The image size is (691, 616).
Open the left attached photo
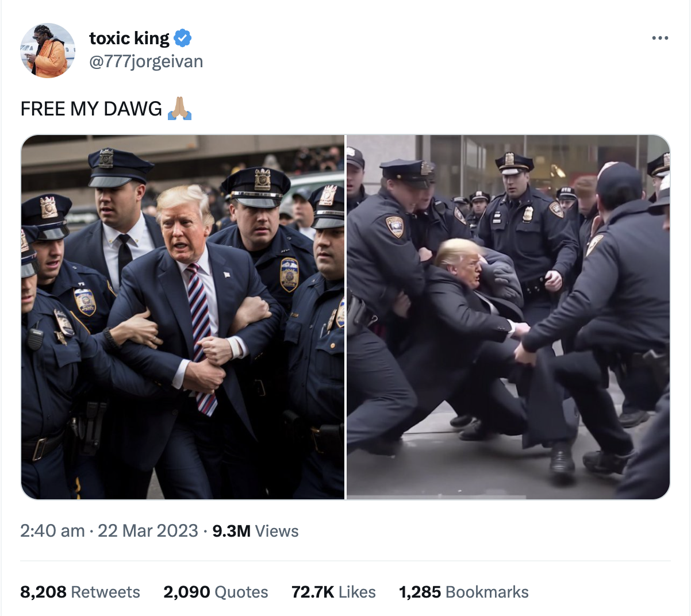[183, 317]
